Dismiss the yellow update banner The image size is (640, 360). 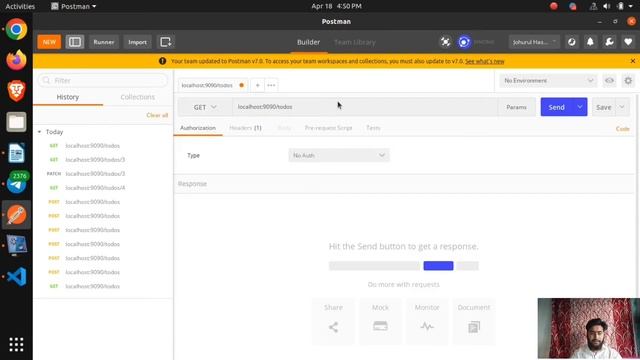633,61
